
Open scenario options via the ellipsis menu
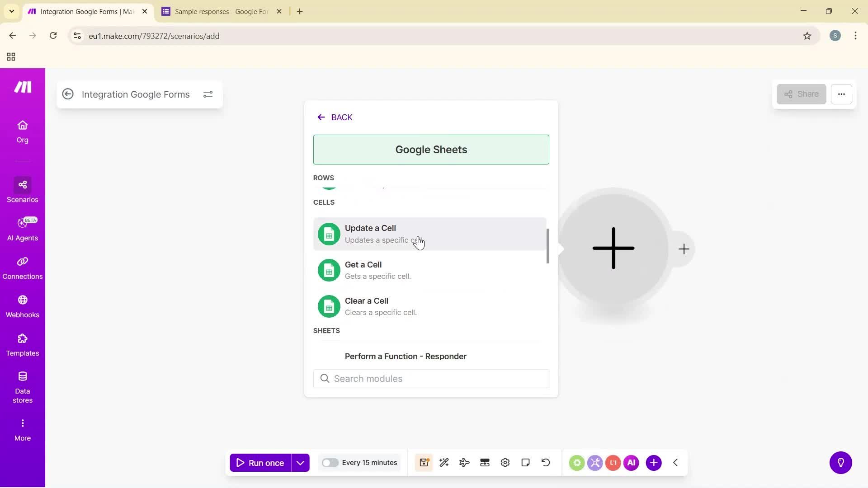pos(842,94)
